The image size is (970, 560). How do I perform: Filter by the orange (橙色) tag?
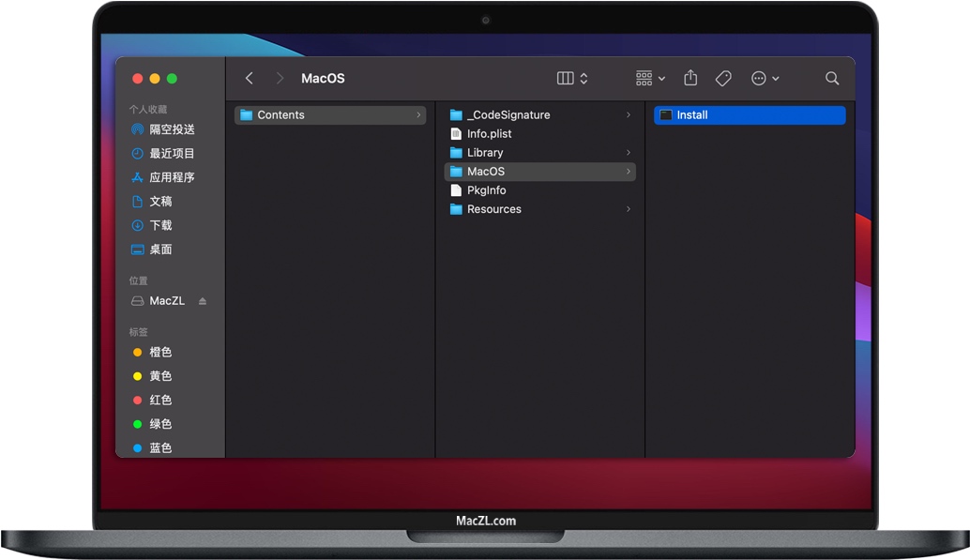160,353
